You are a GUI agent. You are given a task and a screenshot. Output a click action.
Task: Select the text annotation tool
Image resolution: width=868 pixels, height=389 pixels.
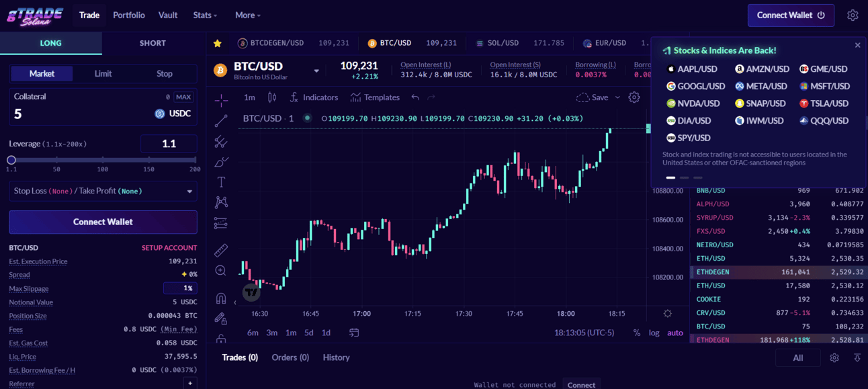coord(221,182)
